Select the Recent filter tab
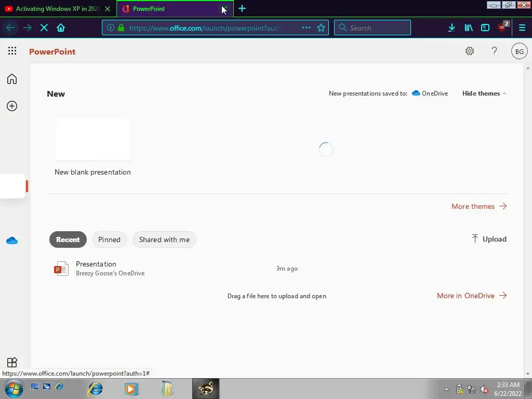Image resolution: width=532 pixels, height=399 pixels. click(x=68, y=240)
